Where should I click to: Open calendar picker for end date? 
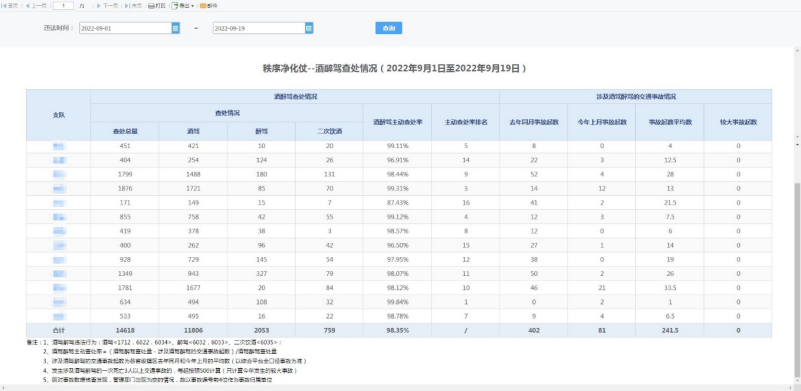click(x=309, y=28)
